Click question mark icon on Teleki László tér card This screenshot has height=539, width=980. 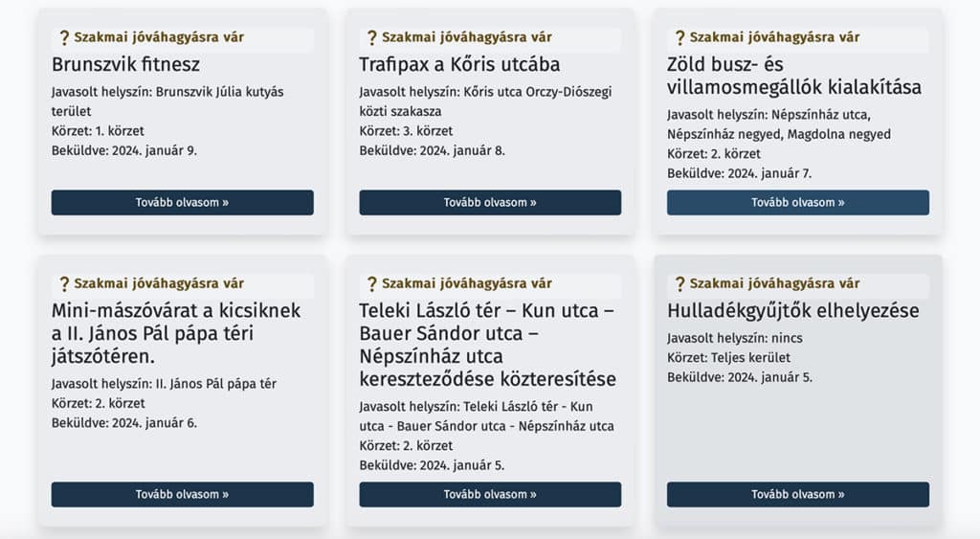pyautogui.click(x=372, y=284)
